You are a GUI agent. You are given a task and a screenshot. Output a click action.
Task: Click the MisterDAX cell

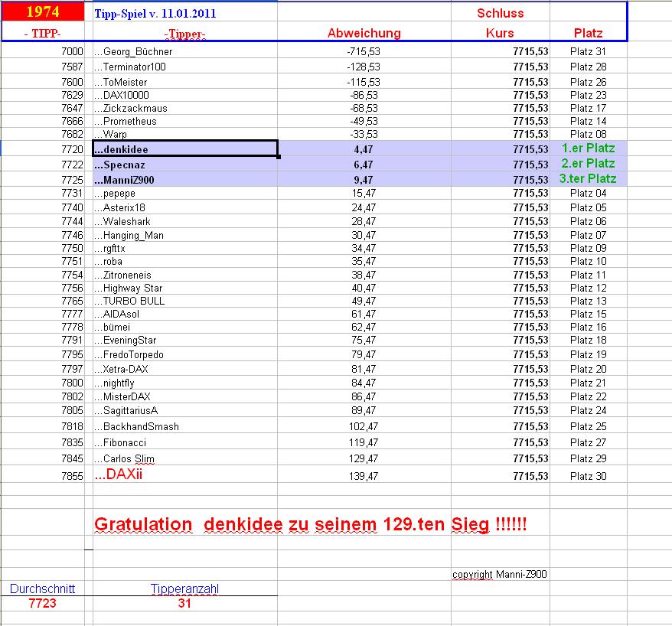(x=185, y=396)
